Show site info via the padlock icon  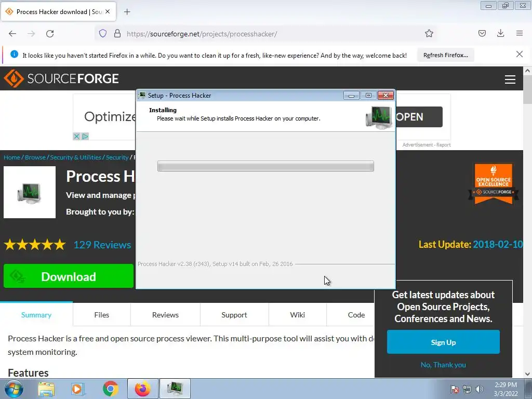[117, 34]
